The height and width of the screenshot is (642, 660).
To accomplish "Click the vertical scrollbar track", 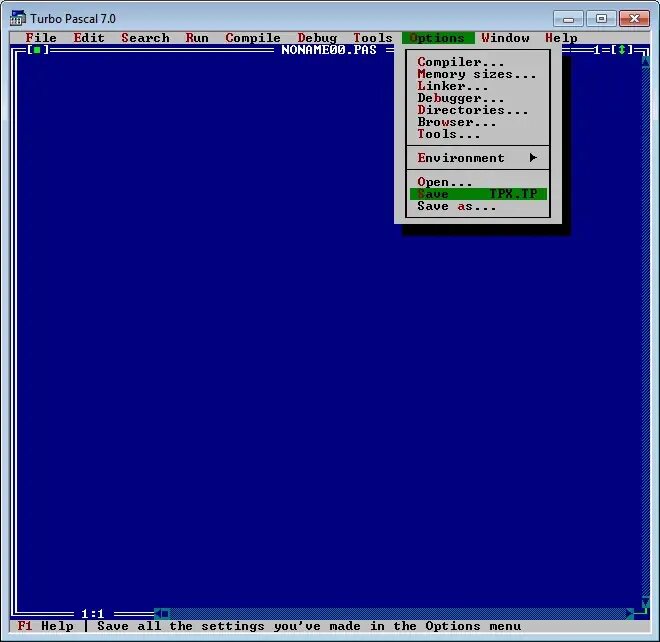I will pos(645,333).
